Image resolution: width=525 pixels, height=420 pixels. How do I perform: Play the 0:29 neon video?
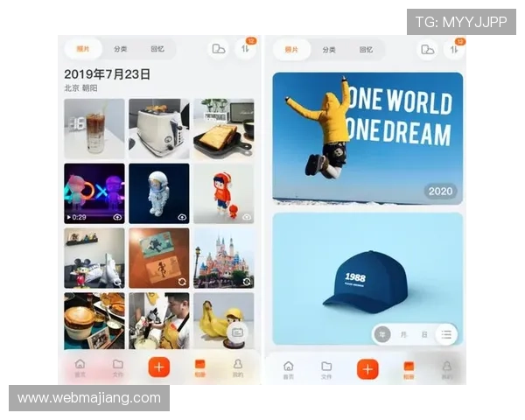94,193
